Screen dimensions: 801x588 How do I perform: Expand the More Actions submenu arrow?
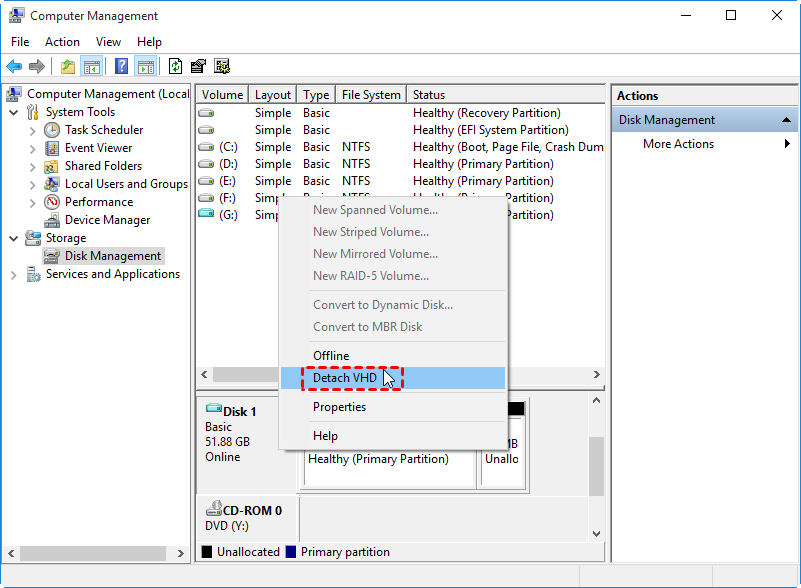click(x=787, y=144)
